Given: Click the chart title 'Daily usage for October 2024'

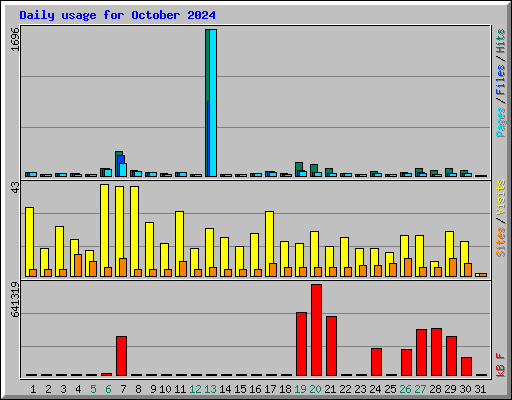Looking at the screenshot, I should (x=117, y=15).
